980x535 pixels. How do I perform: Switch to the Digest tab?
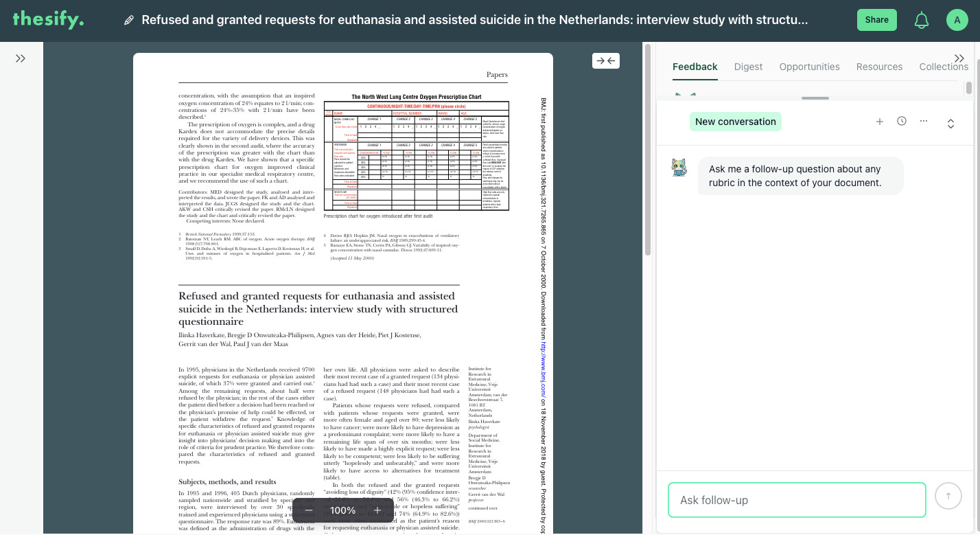[x=748, y=67]
